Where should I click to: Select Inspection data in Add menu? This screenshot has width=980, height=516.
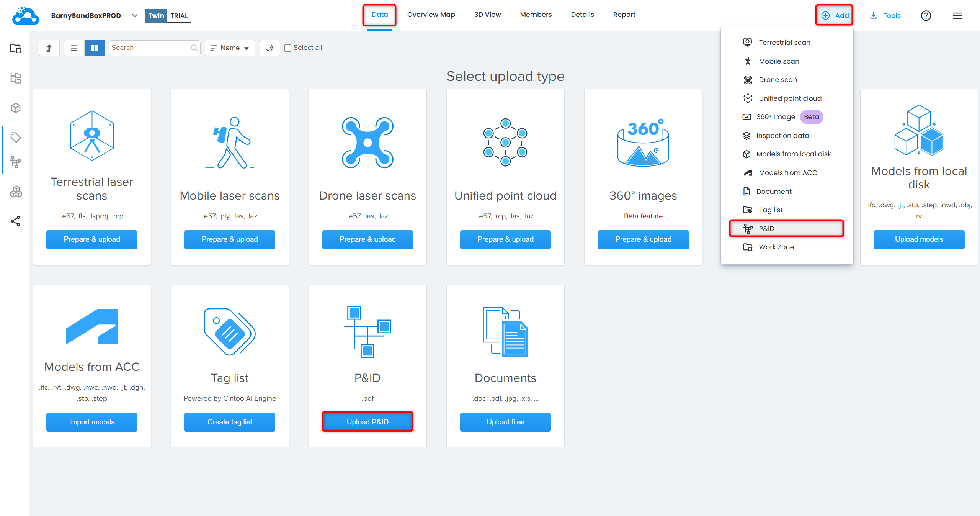click(782, 136)
